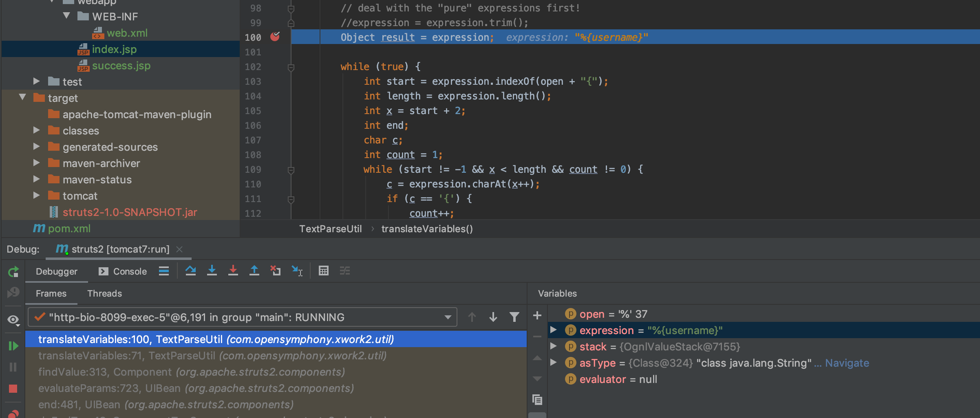Screen dimensions: 980x418
Task: Click the Run to Cursor icon
Action: [x=297, y=271]
